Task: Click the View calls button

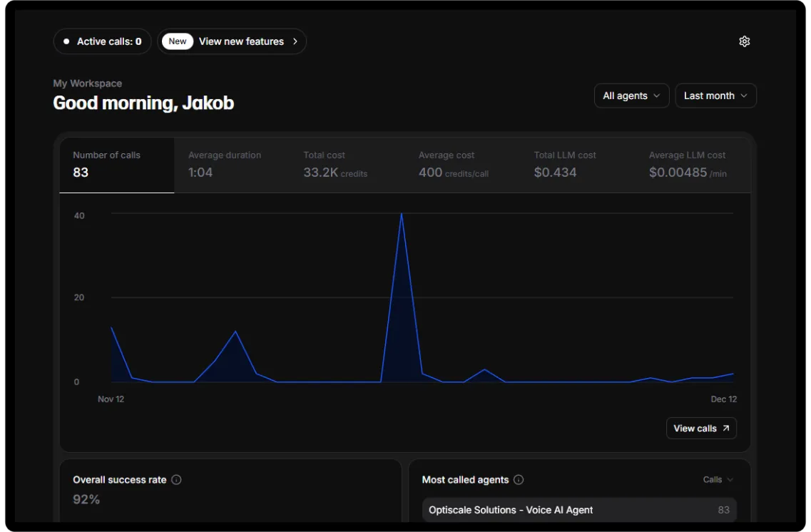Action: pos(700,429)
